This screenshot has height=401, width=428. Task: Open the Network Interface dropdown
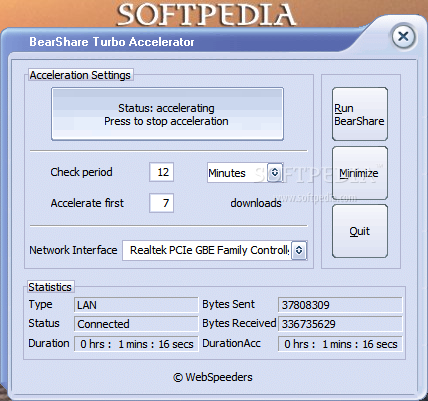point(215,250)
